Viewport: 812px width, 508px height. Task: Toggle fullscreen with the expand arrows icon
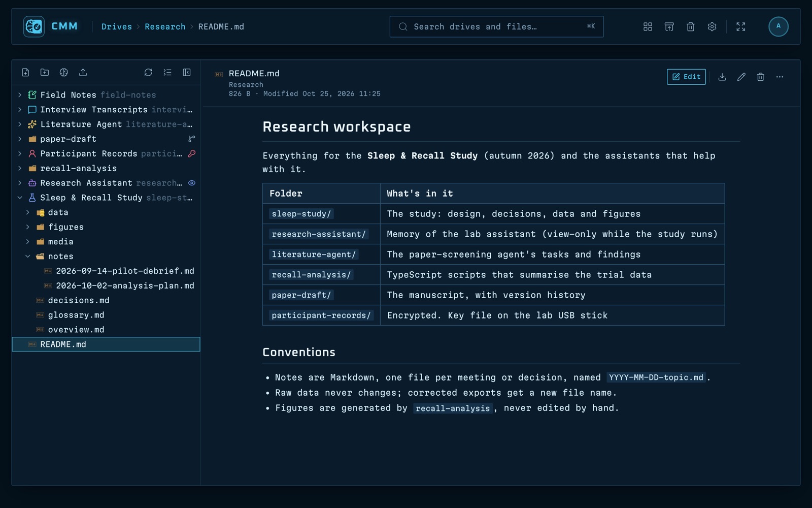point(741,26)
